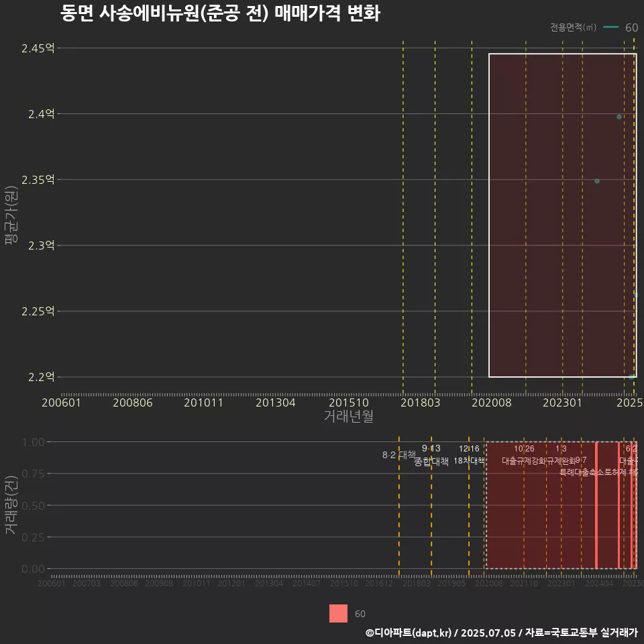Click 201011 on the price chart x-axis

pos(203,402)
